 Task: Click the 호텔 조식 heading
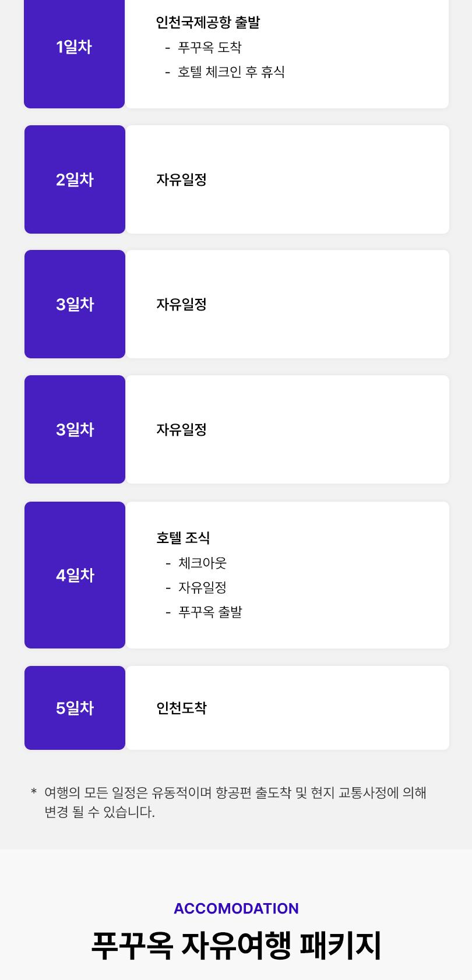(183, 538)
